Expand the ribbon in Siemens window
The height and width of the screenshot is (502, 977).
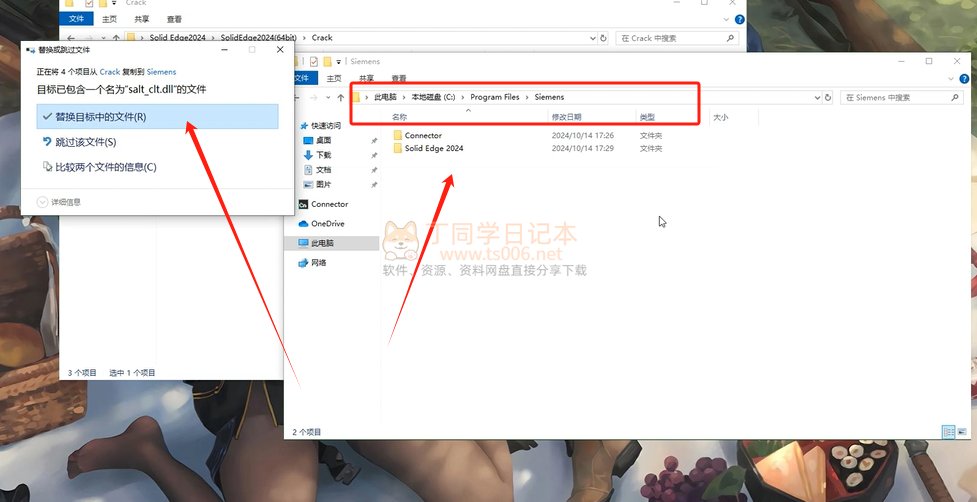950,79
